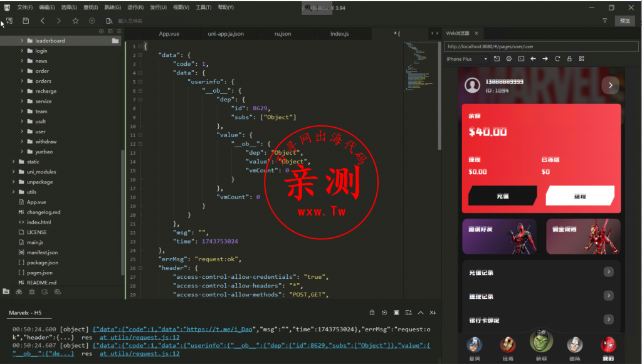Click the 预览 preview button
Viewport: 642px width, 364px height.
pyautogui.click(x=624, y=21)
